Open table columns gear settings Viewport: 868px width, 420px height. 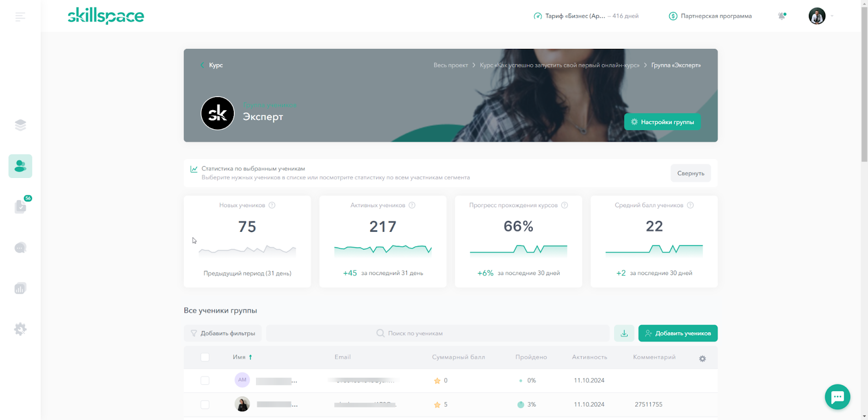703,359
